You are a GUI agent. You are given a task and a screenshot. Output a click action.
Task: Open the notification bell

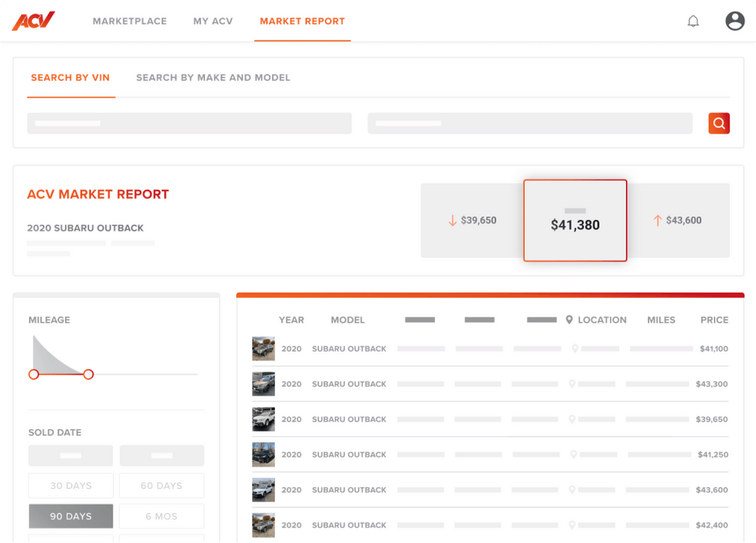(x=693, y=21)
